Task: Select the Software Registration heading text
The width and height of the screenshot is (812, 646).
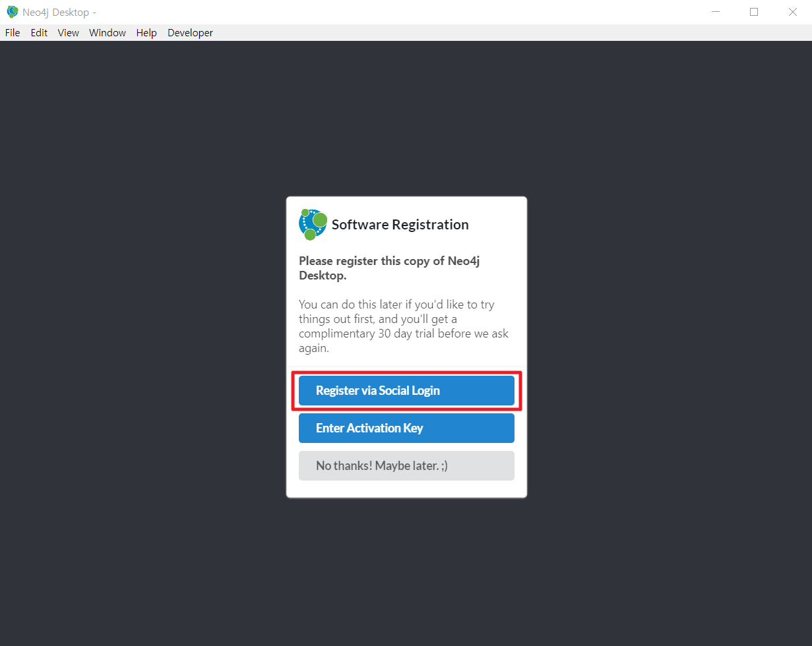Action: point(400,225)
